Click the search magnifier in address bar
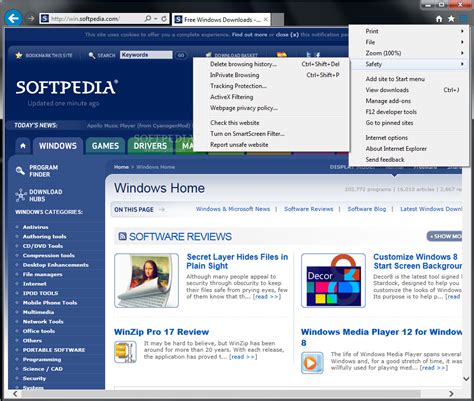This screenshot has height=401, width=474. pyautogui.click(x=148, y=19)
